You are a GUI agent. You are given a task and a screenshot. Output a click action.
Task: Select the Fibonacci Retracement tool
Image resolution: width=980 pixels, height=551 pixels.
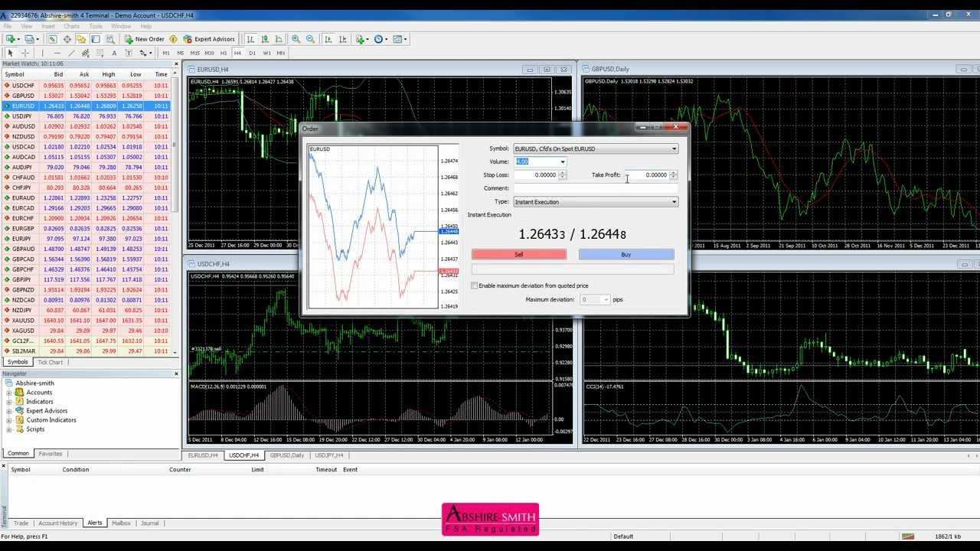pos(100,53)
